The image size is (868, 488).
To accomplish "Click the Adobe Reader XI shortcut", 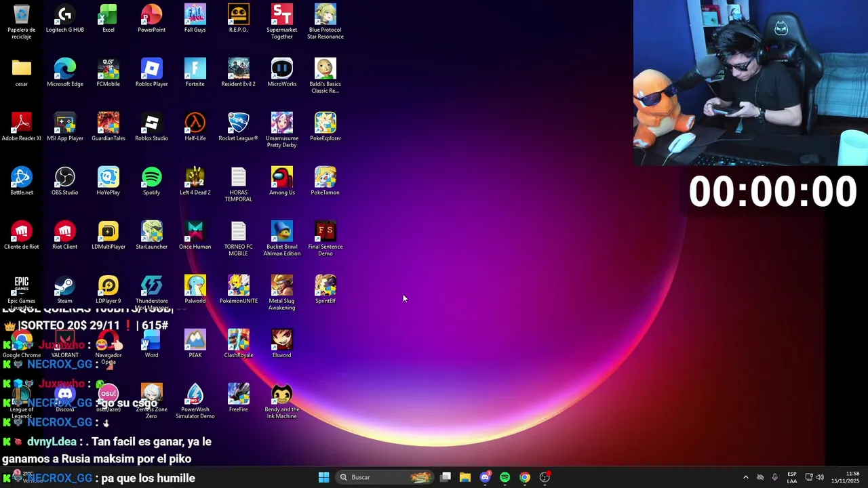I will (22, 127).
